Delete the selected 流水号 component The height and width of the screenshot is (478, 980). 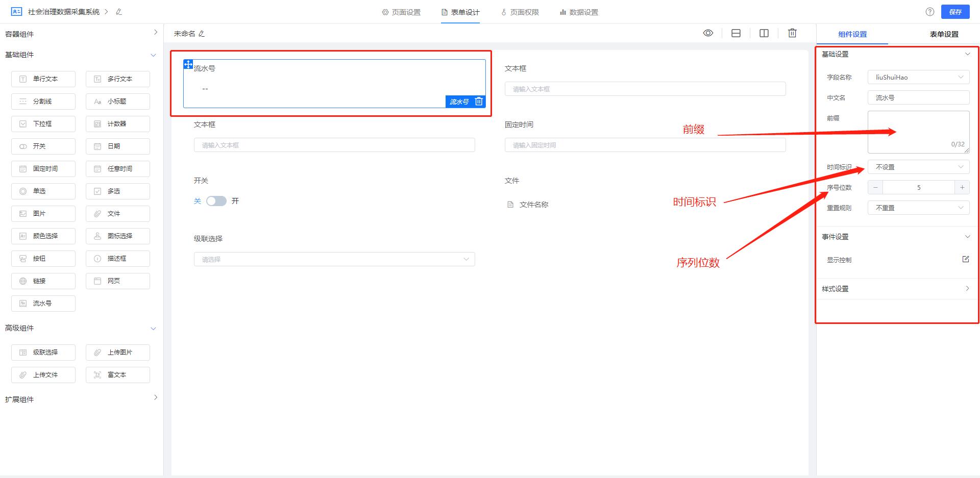479,102
